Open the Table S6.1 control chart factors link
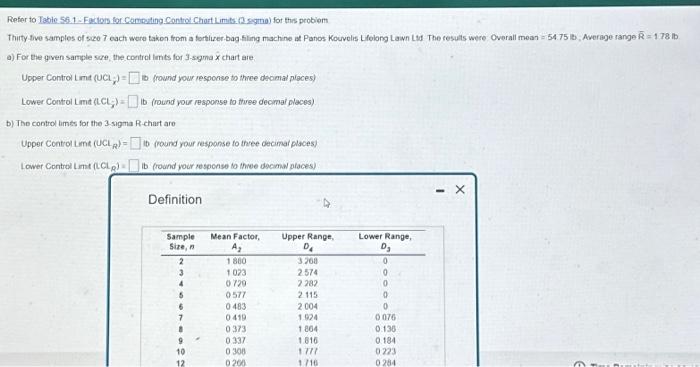700x367 pixels. coord(155,20)
